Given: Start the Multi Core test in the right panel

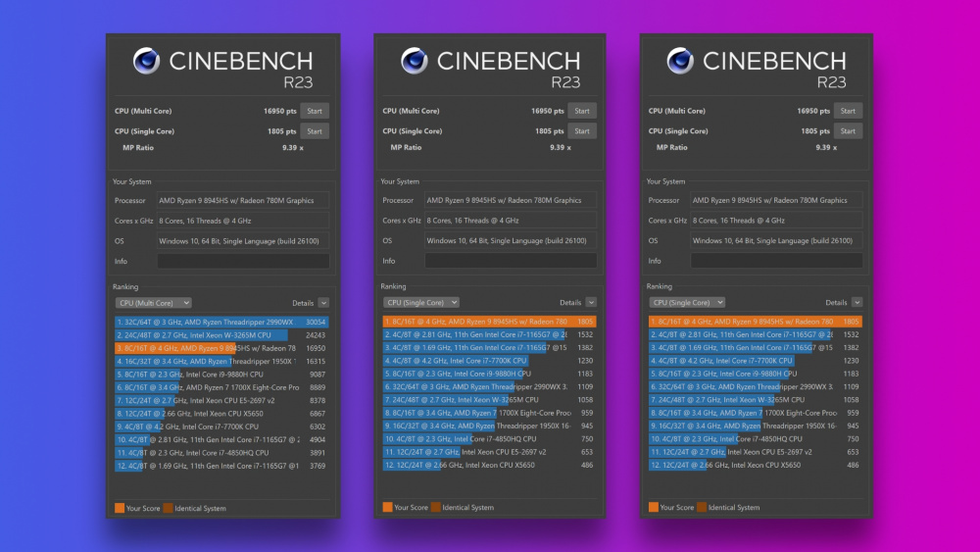Looking at the screenshot, I should tap(849, 111).
